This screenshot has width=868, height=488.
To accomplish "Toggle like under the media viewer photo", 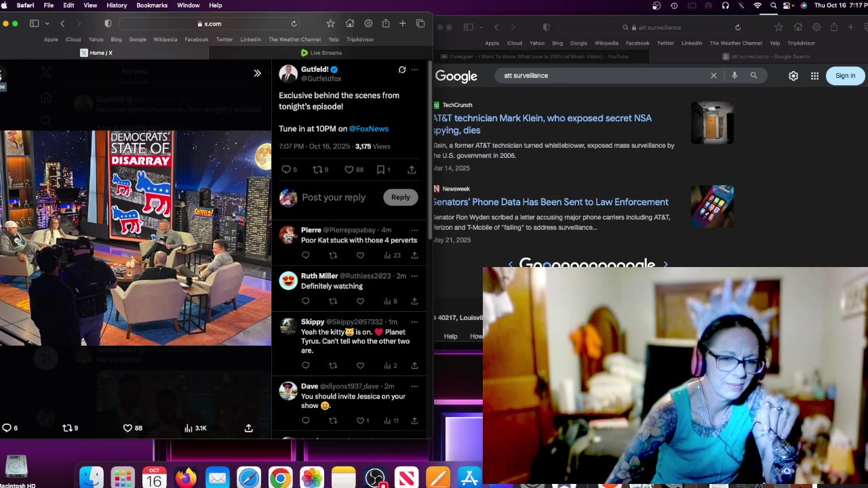I will pyautogui.click(x=127, y=428).
